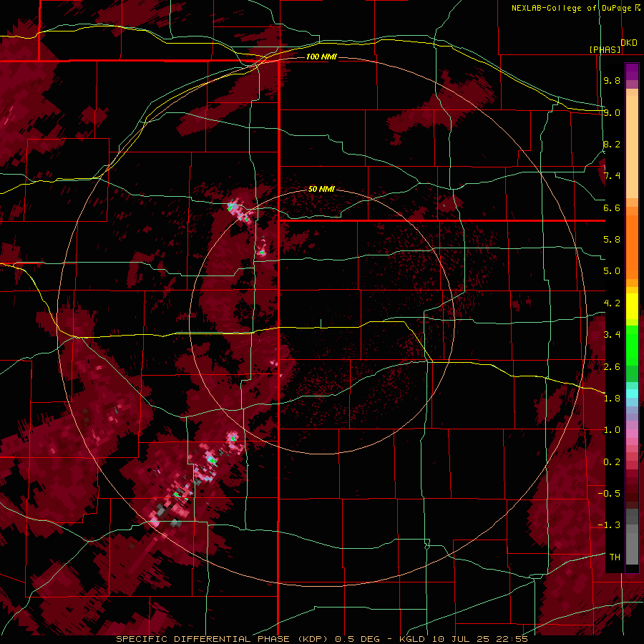
Task: Click the 0.2 scale value
Action: 612,462
